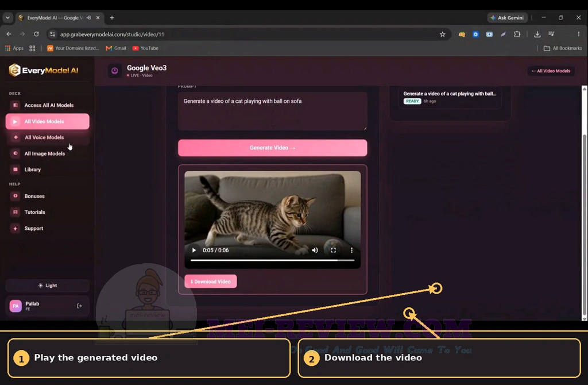Toggle Light theme mode
The height and width of the screenshot is (385, 588).
point(48,286)
